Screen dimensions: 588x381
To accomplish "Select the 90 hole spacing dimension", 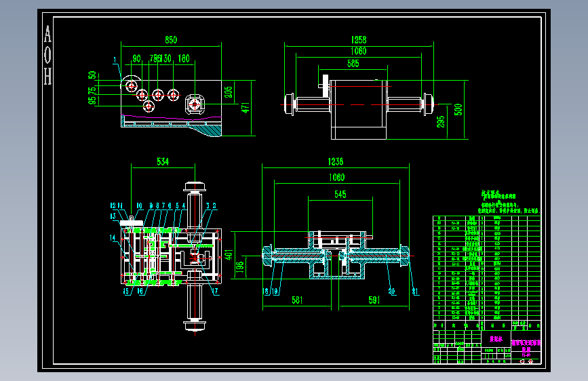I will click(x=136, y=58).
